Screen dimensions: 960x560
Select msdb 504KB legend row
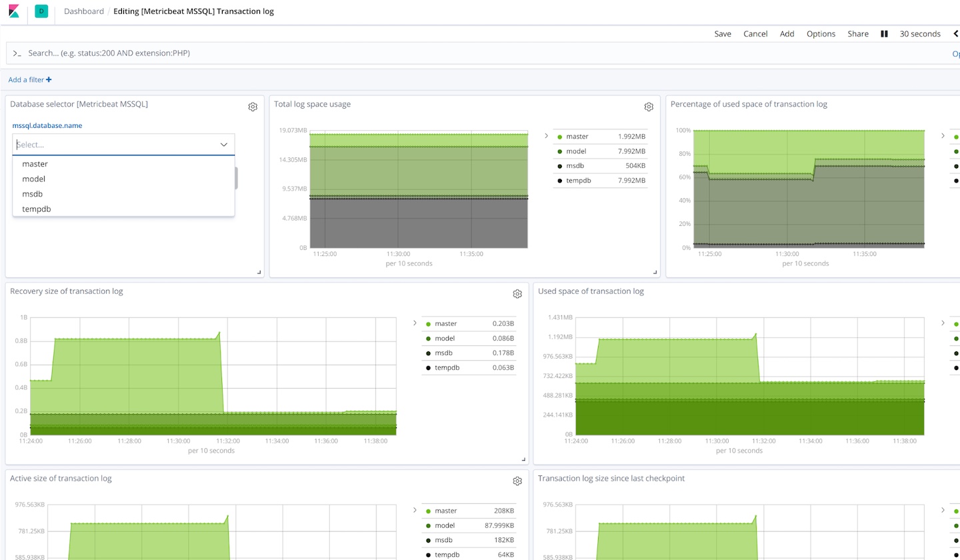pos(600,166)
